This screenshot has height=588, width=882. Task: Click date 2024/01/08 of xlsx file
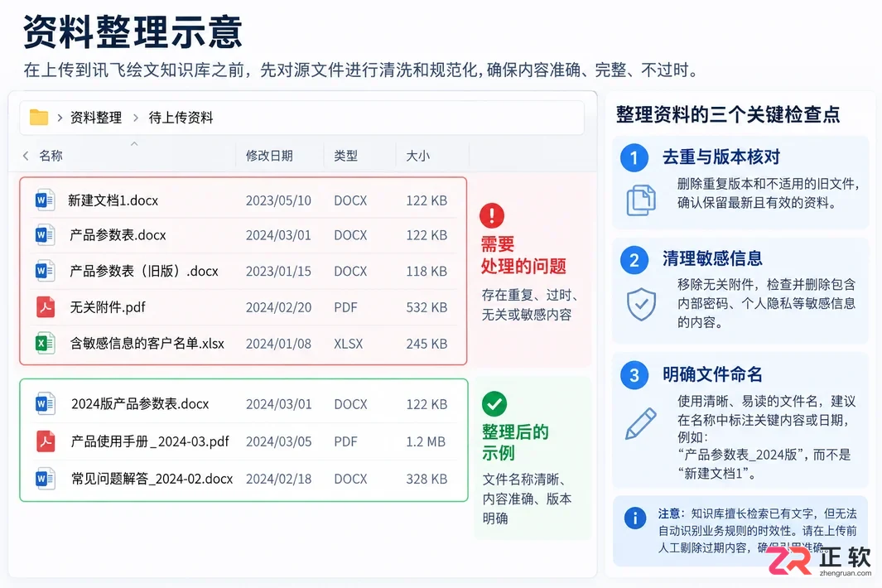278,343
